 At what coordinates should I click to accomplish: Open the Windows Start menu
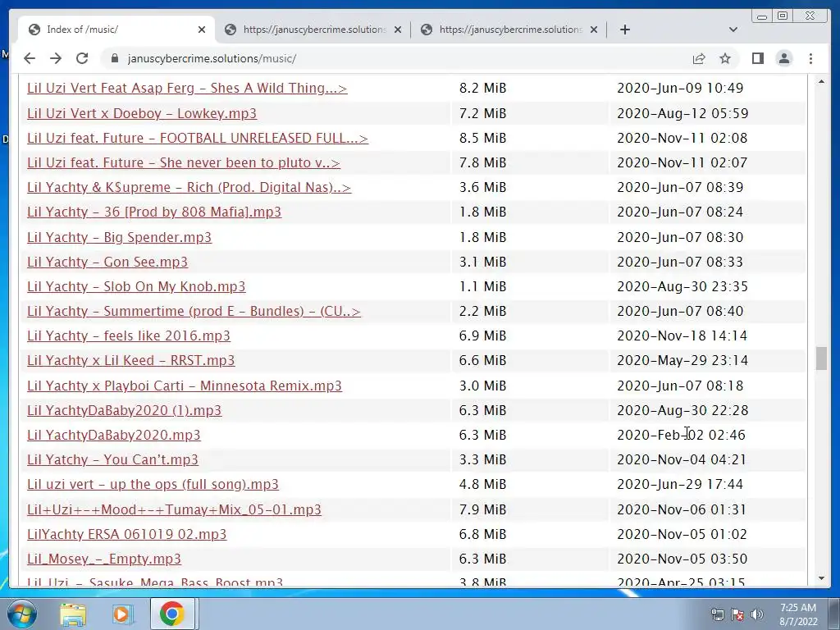click(x=21, y=614)
